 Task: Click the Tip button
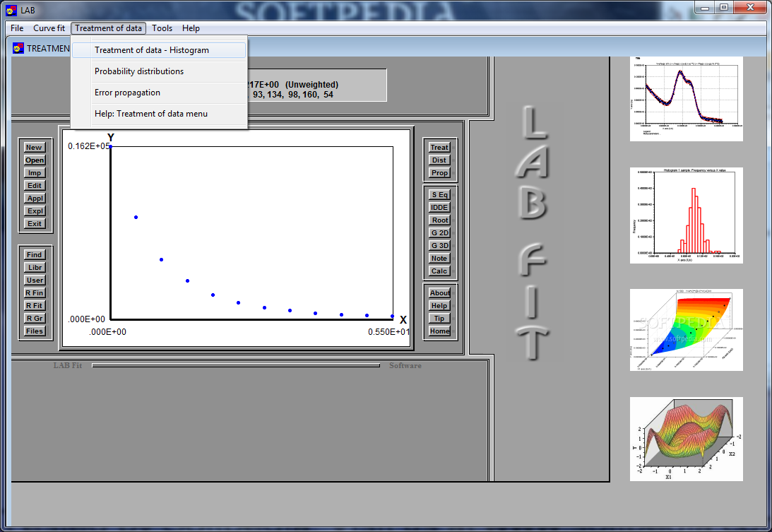point(439,319)
